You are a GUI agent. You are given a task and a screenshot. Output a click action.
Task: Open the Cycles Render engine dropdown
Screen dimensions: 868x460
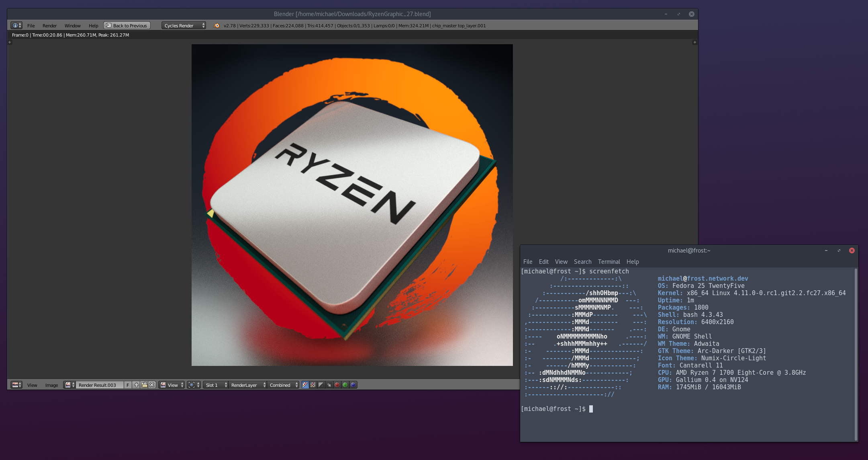184,25
